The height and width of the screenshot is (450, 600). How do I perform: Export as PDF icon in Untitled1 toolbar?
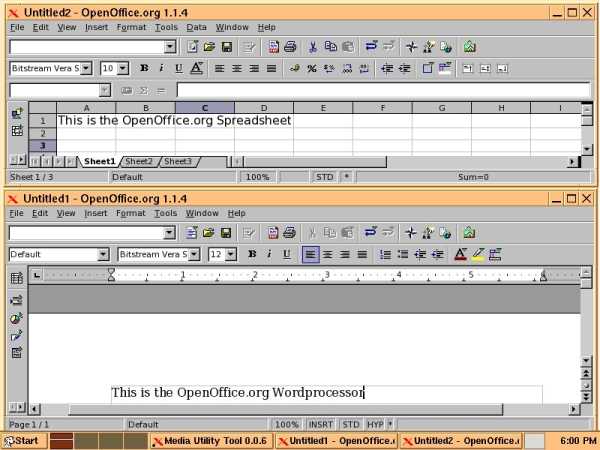[273, 233]
